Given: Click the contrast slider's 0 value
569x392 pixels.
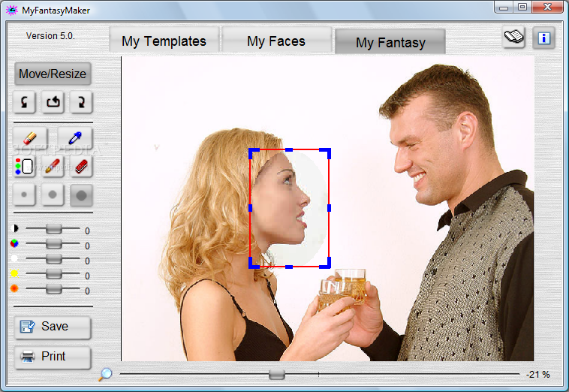Looking at the screenshot, I should tap(88, 231).
